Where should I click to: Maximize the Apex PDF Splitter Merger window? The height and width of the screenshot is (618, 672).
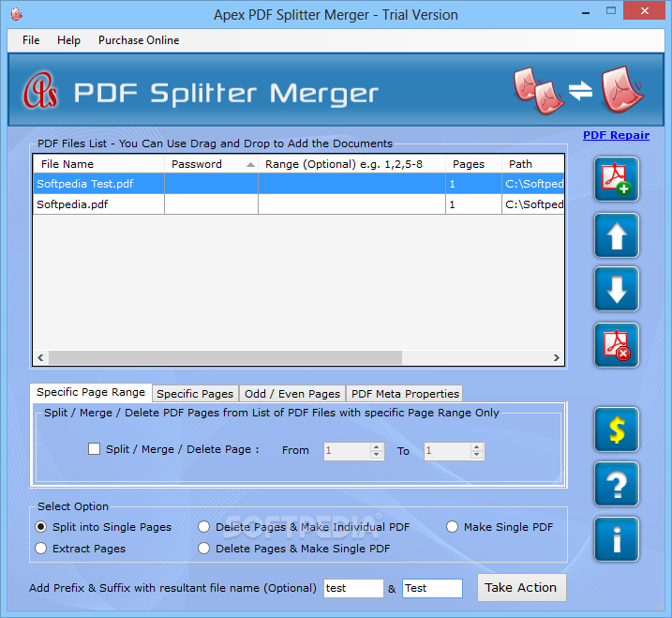[x=611, y=11]
